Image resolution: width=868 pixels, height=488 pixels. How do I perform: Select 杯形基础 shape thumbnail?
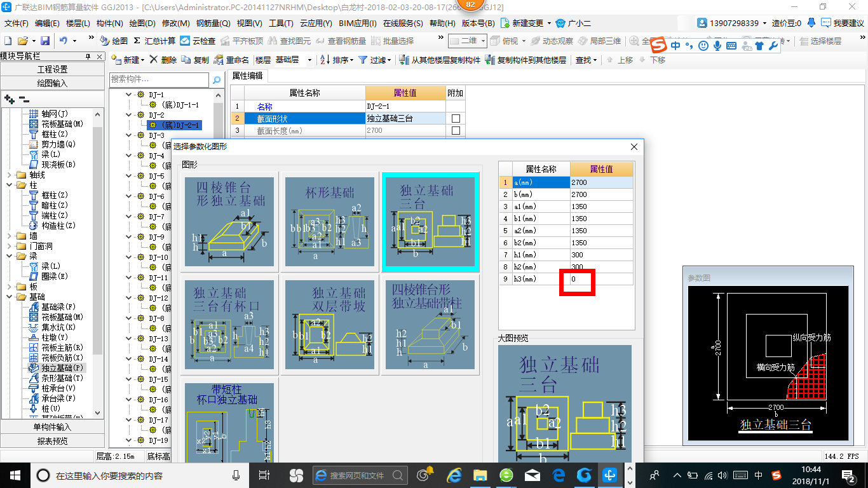330,222
